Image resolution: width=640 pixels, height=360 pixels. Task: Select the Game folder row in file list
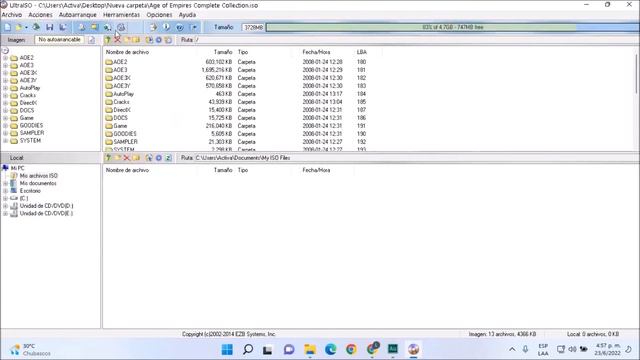point(236,126)
